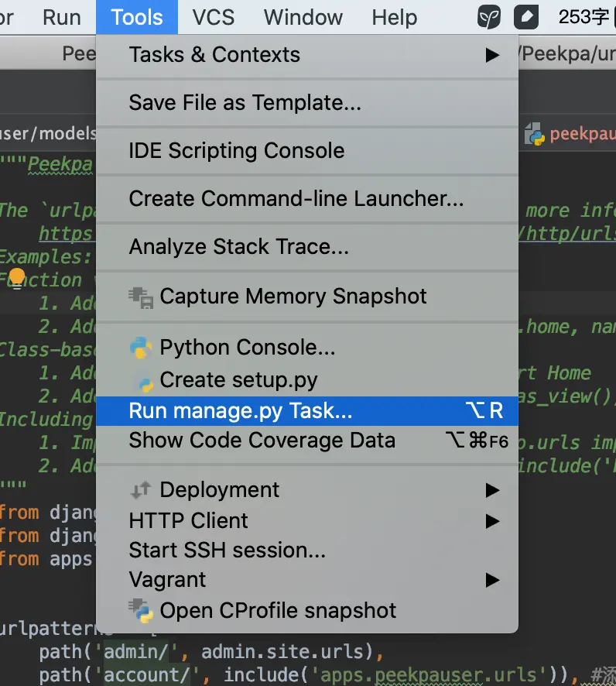Open the Window menu
The width and height of the screenshot is (616, 686).
tap(303, 17)
